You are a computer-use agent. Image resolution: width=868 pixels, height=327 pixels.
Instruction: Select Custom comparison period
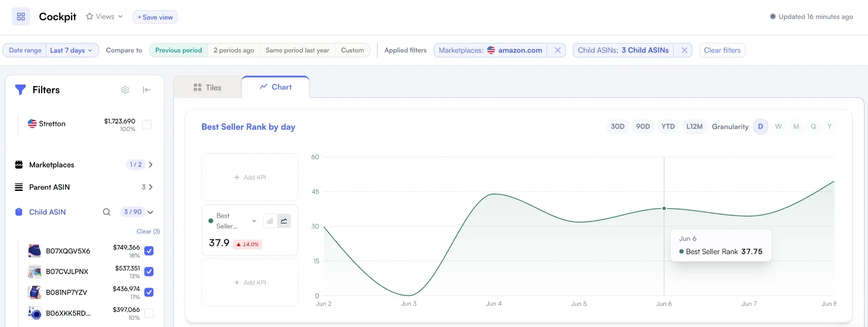click(x=352, y=50)
